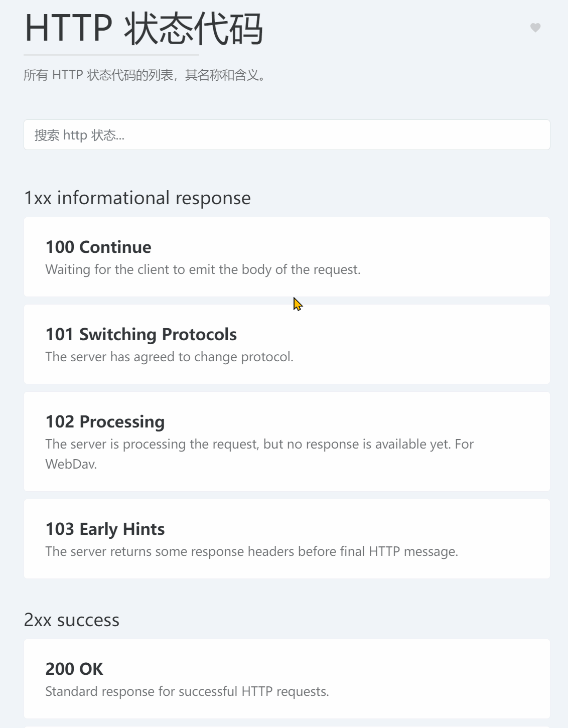Click the 102 Processing card
The image size is (568, 728).
tap(287, 442)
